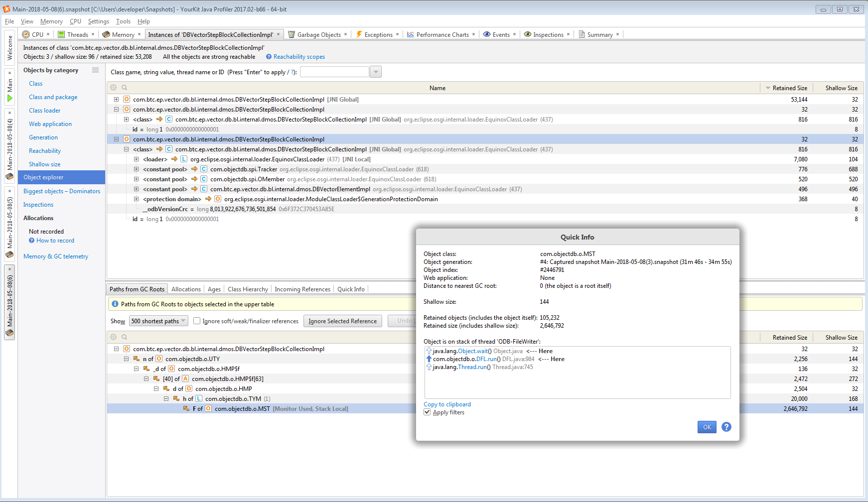Click the snapshot icon of Main-2018-05-08(4) side tab
This screenshot has height=502, width=868.
9,176
